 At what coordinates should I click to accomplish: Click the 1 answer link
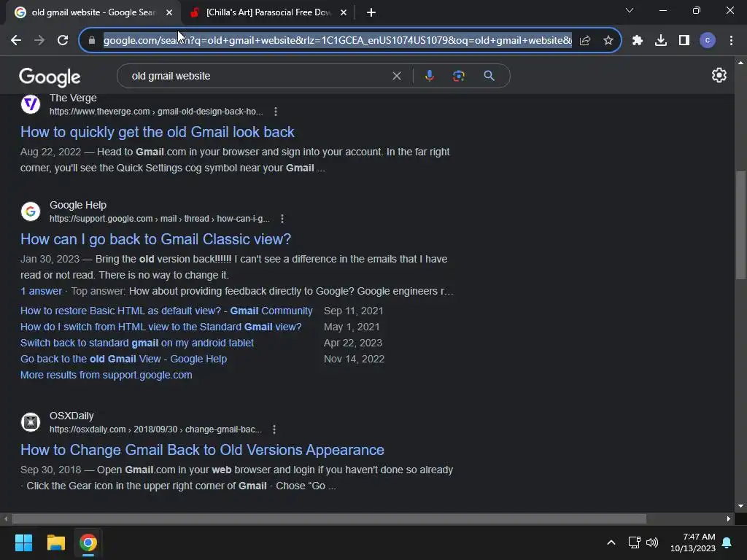[41, 291]
